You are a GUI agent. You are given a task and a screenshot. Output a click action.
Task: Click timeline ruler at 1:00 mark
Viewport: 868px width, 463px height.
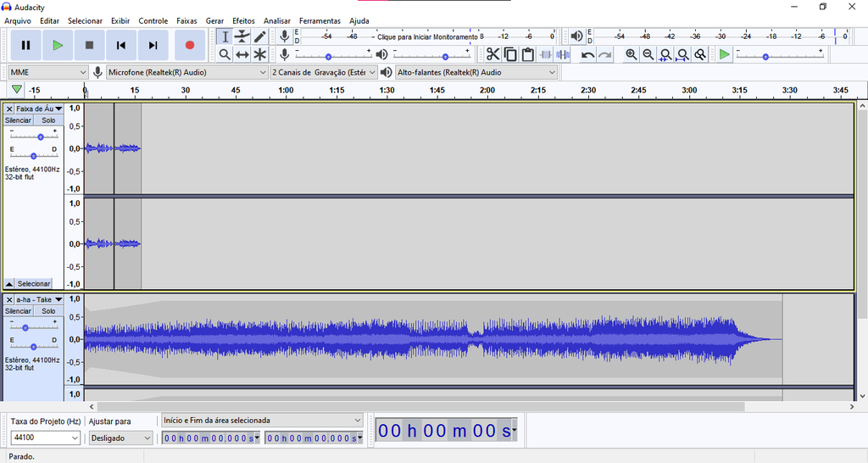coord(286,90)
